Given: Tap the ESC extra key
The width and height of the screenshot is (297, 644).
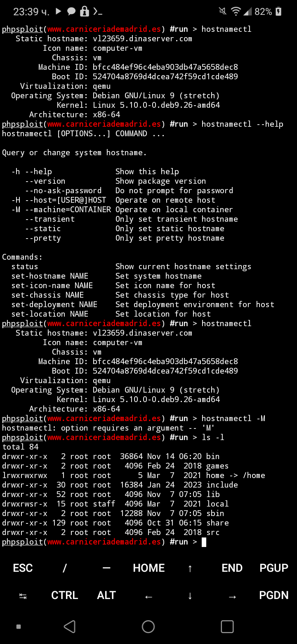Looking at the screenshot, I should point(23,568).
